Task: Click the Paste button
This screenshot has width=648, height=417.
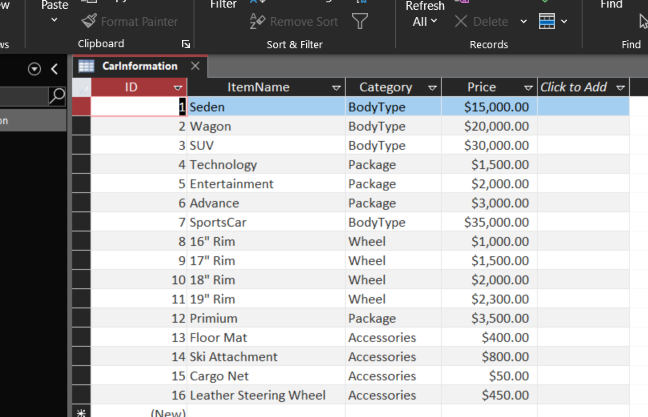Action: (x=54, y=5)
